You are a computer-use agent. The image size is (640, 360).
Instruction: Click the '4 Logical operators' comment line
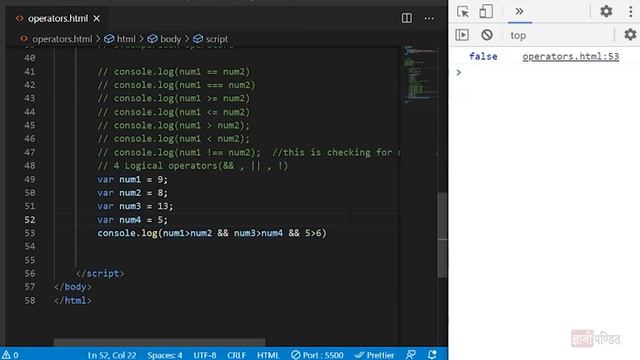click(193, 166)
